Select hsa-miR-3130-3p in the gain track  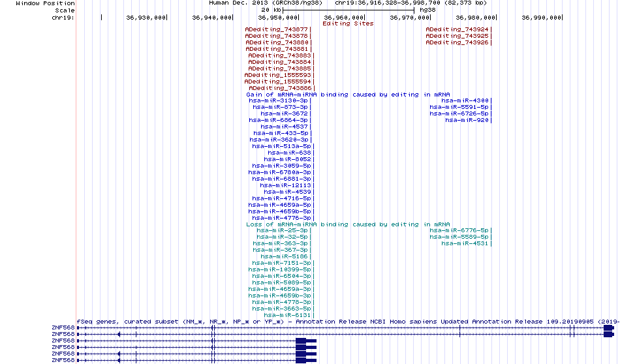pos(278,100)
